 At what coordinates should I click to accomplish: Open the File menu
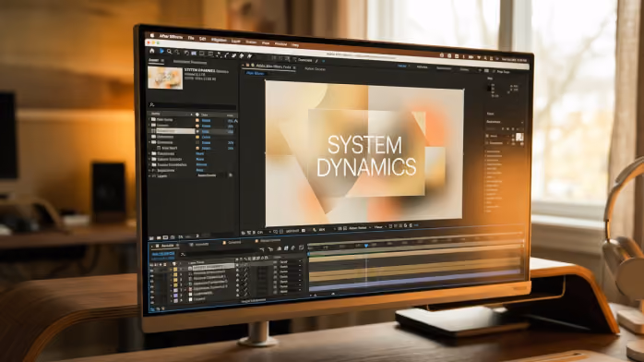[x=191, y=38]
